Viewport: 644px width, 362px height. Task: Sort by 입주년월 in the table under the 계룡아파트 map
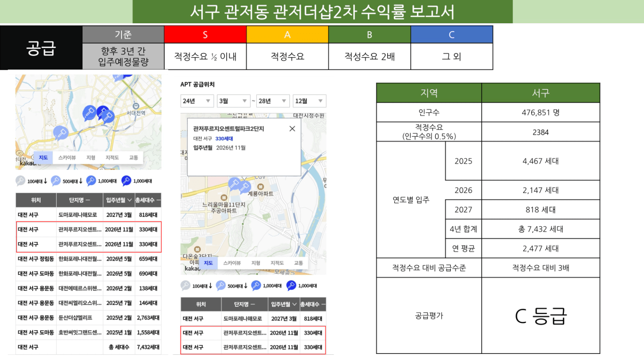(284, 304)
